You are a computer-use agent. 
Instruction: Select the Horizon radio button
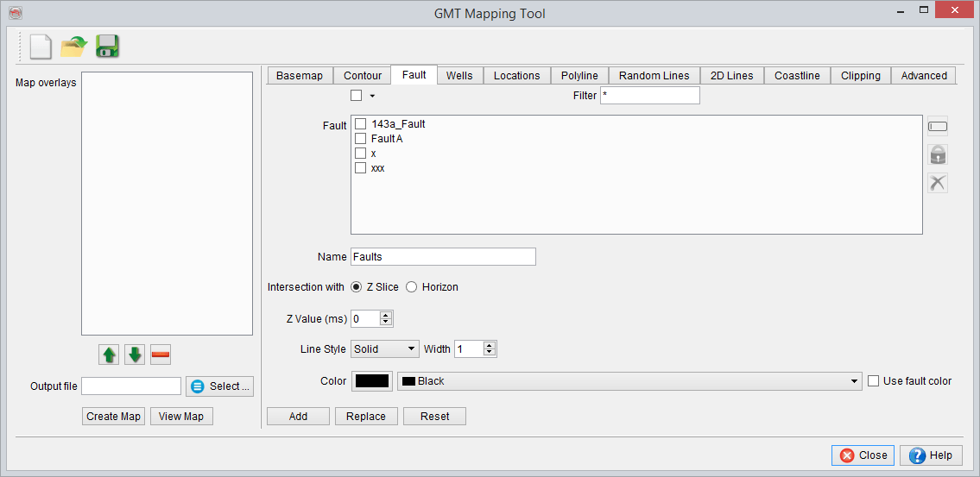click(x=412, y=287)
